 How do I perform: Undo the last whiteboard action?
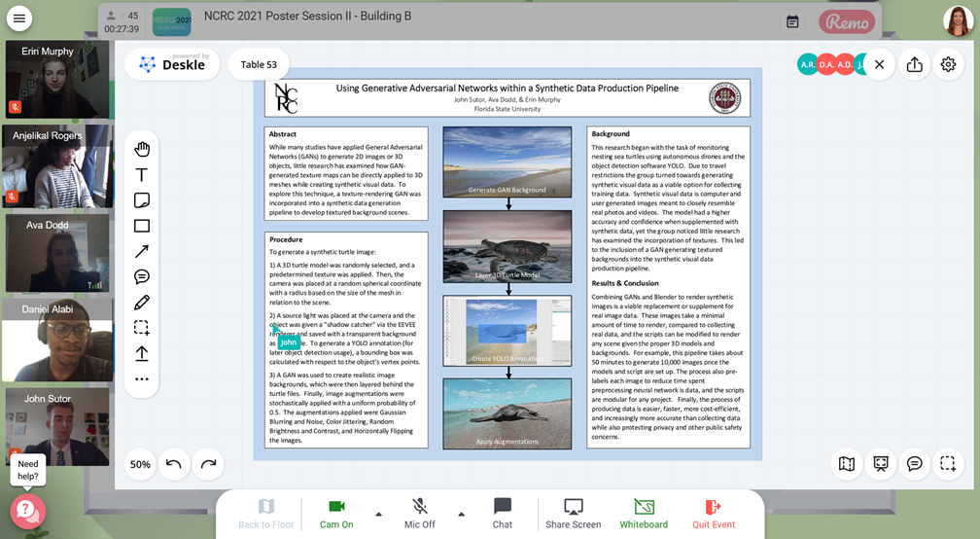point(174,464)
